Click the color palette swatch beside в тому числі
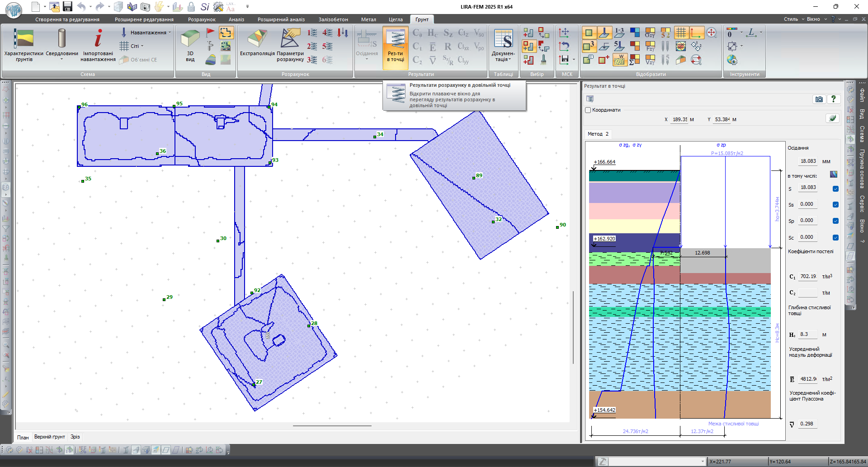The width and height of the screenshot is (868, 467). pyautogui.click(x=834, y=175)
